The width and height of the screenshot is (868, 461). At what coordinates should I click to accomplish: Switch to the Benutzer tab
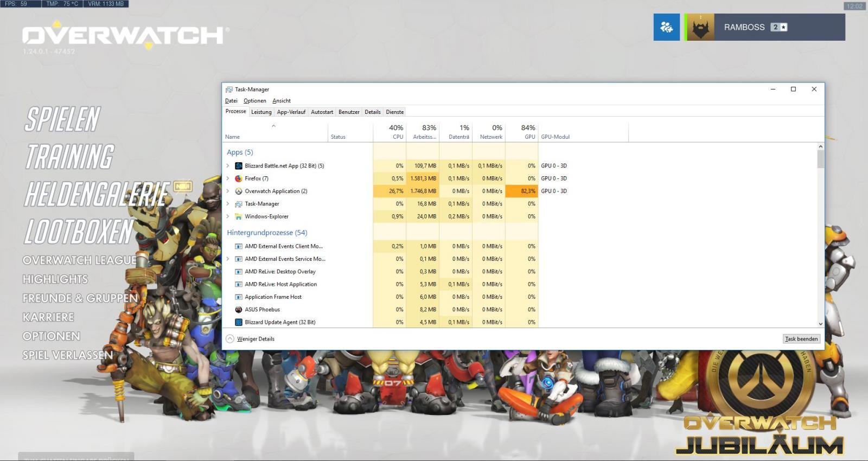click(349, 112)
